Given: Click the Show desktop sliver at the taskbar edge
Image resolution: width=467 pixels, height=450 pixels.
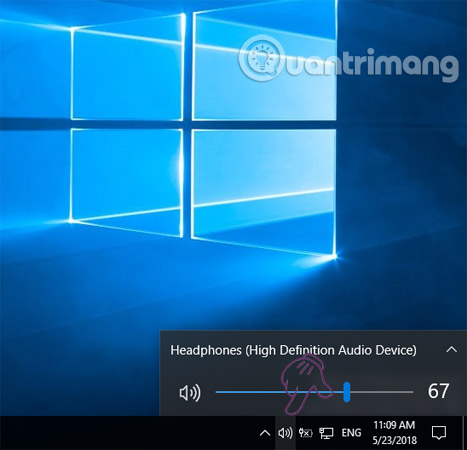Looking at the screenshot, I should click(465, 433).
